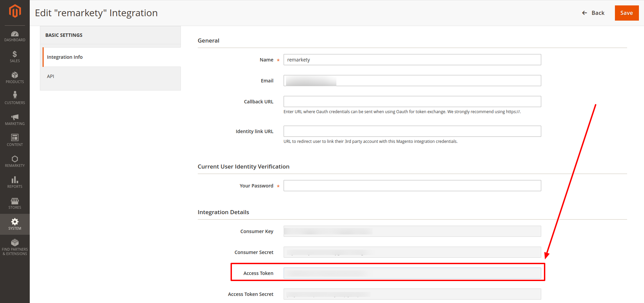
Task: Click the Integration Details heading
Action: 223,212
